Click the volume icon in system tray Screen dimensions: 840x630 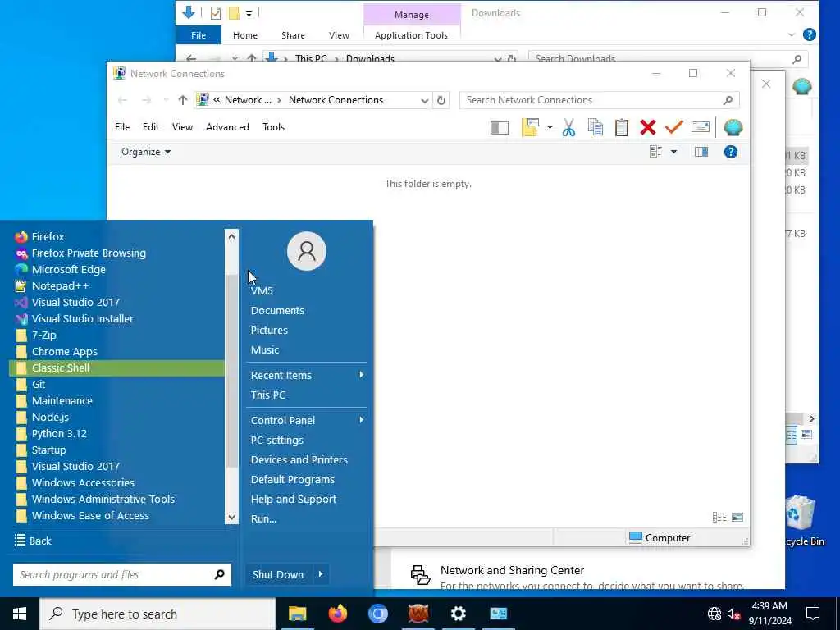[x=733, y=614]
